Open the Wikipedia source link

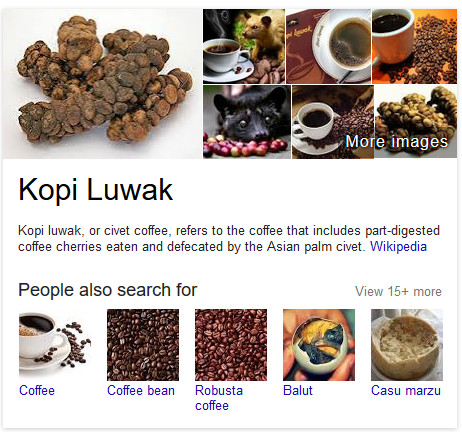tap(398, 246)
